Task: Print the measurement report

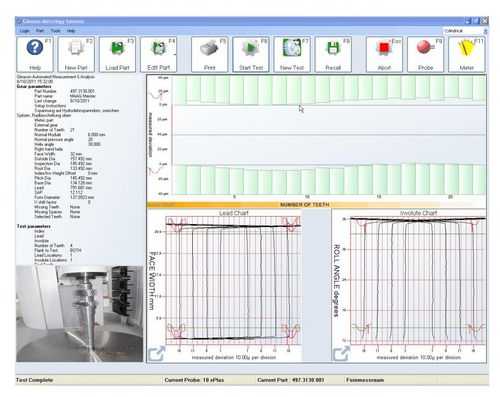Action: [210, 54]
